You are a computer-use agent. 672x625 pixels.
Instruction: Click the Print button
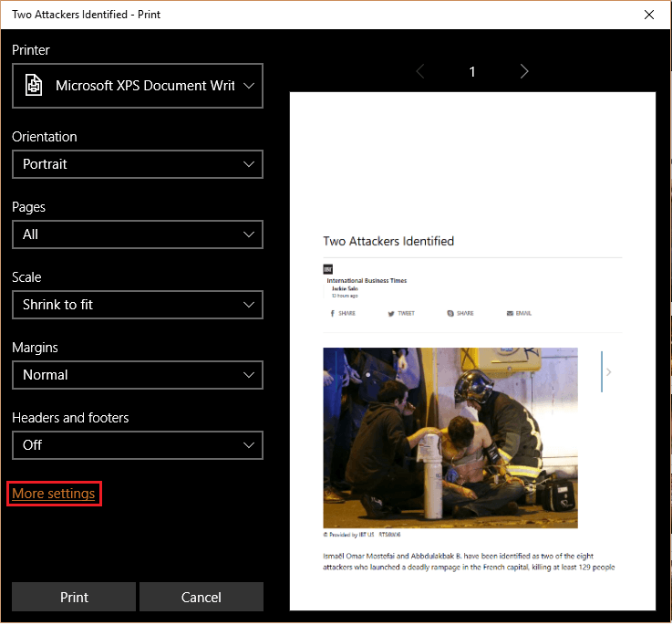74,597
